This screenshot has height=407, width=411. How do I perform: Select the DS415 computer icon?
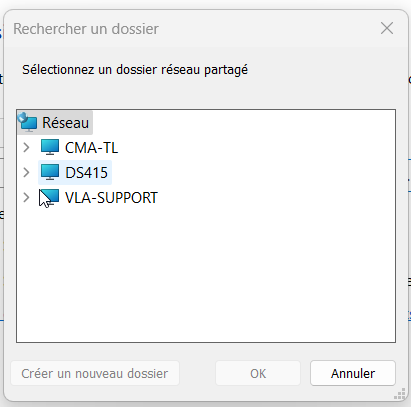[50, 172]
